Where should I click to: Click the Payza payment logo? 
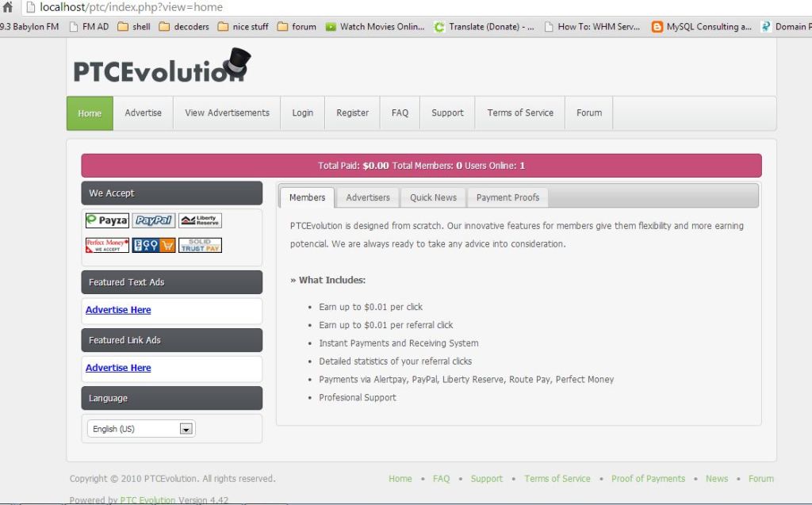[x=107, y=220]
